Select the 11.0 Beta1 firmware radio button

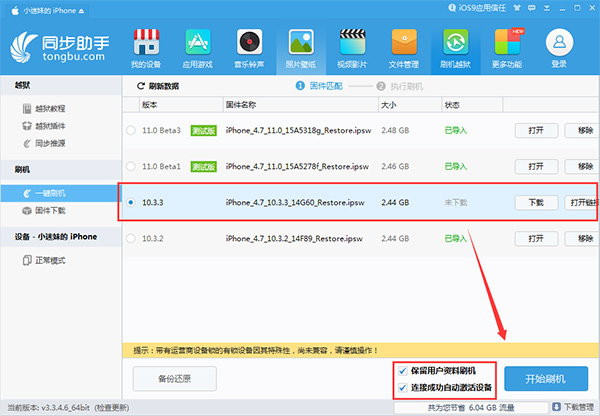pyautogui.click(x=131, y=166)
